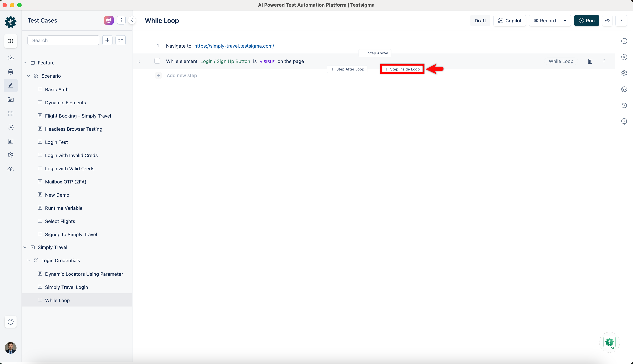Open the dashboard speedometer icon in sidebar
The width and height of the screenshot is (633, 364).
[10, 58]
